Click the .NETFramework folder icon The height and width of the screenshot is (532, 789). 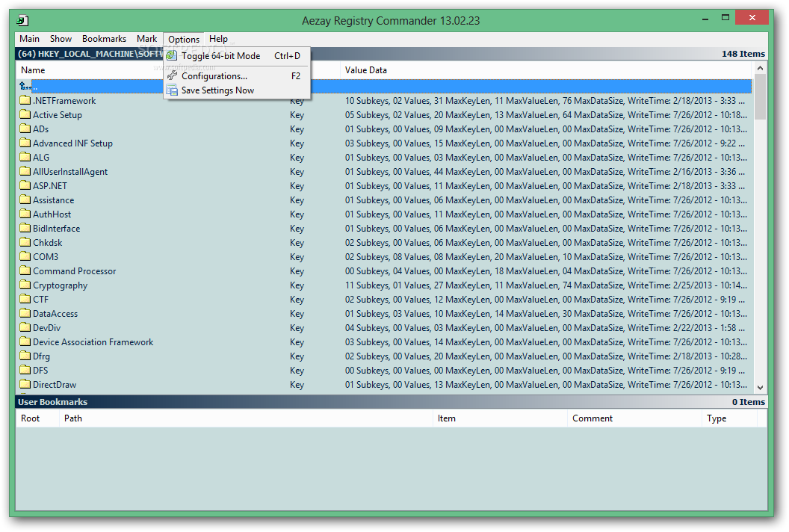click(25, 100)
